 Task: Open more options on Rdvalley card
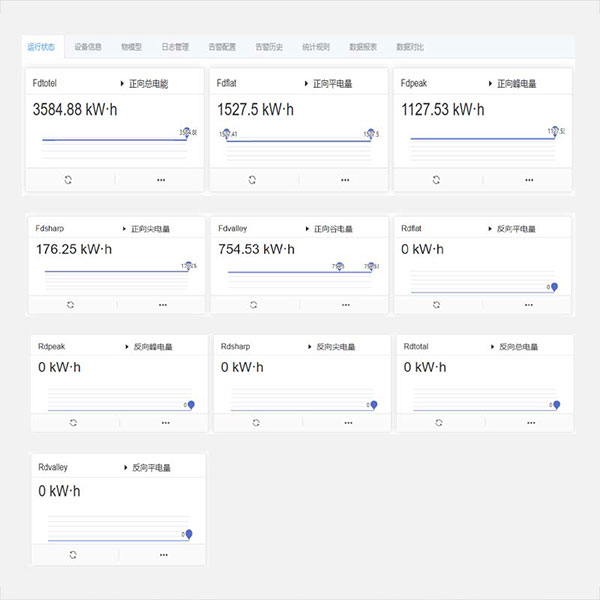point(163,553)
